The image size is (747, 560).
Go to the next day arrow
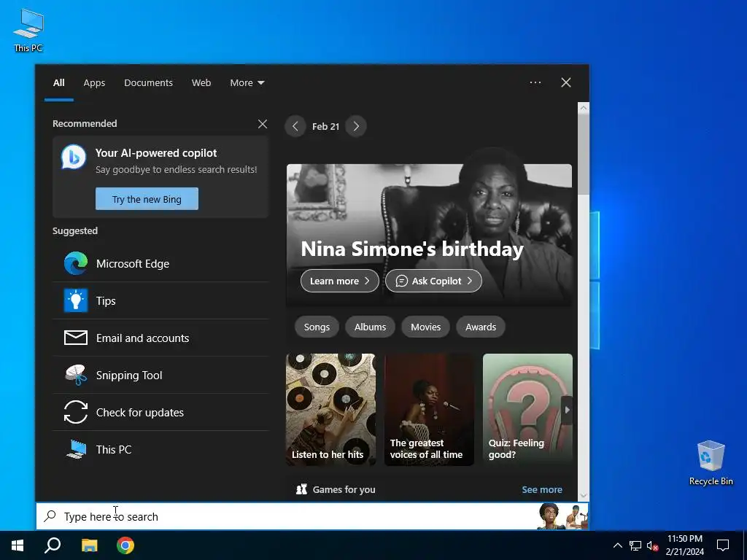[356, 126]
